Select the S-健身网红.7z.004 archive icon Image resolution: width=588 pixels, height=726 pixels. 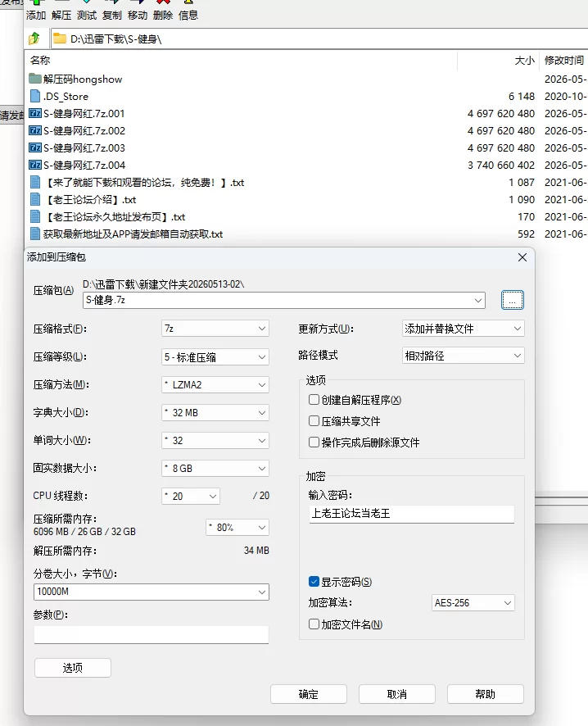point(35,165)
